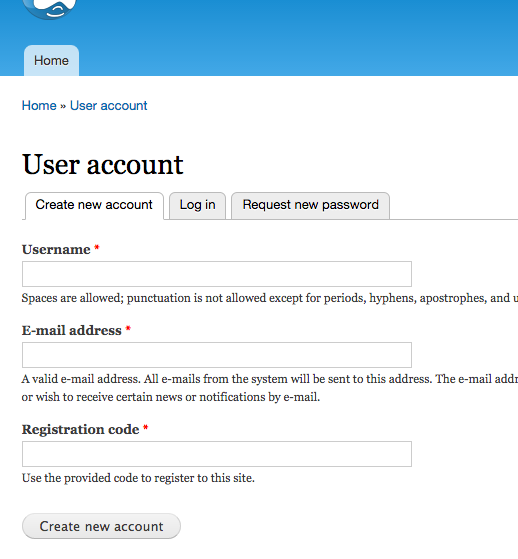This screenshot has width=518, height=559.
Task: Click the Username help text about spaces and punctuation
Action: click(270, 298)
